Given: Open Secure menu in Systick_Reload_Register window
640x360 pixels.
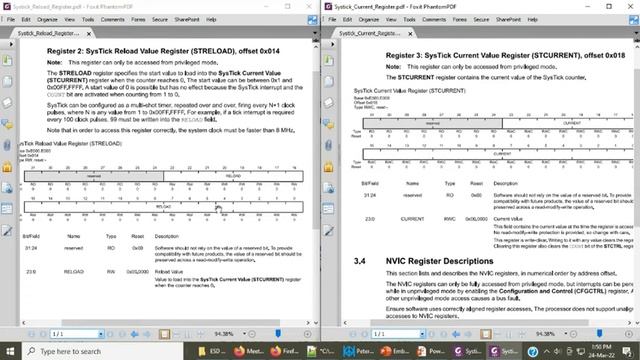Looking at the screenshot, I should (160, 20).
